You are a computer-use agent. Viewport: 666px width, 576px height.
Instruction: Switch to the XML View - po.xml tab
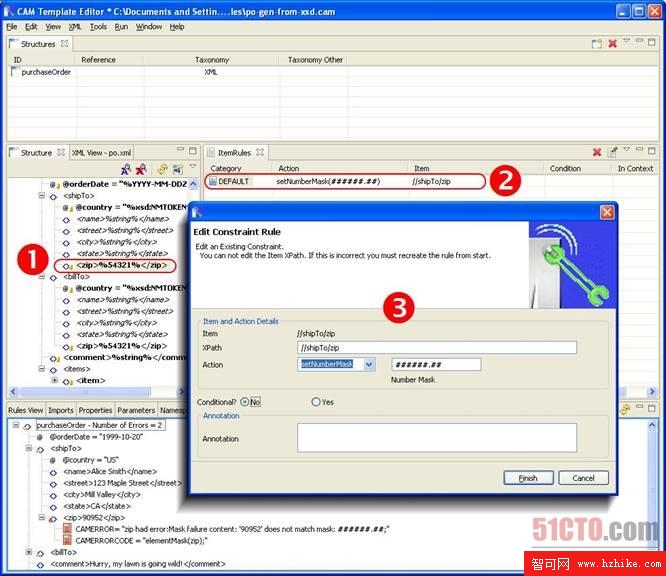[x=101, y=153]
